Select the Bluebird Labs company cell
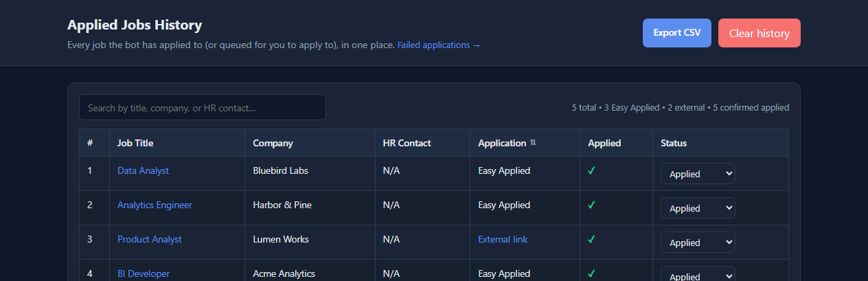Screen dimensions: 868x281 click(310, 174)
